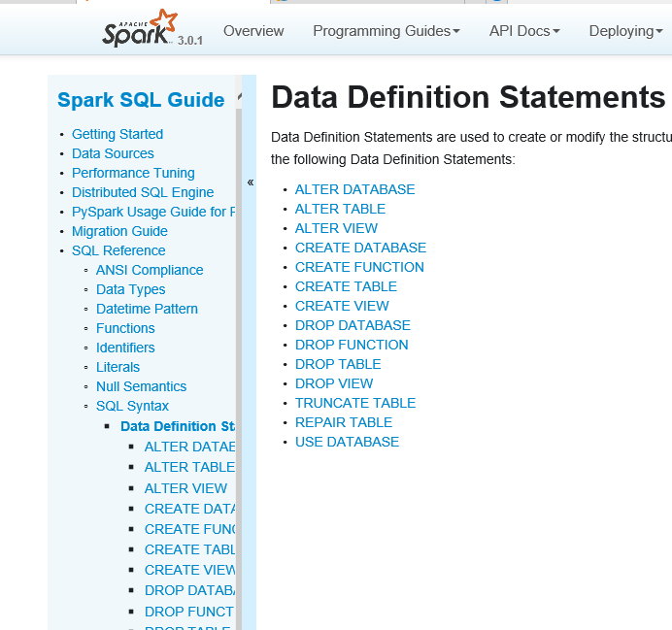
Task: Click USE DATABASE link
Action: (x=347, y=442)
